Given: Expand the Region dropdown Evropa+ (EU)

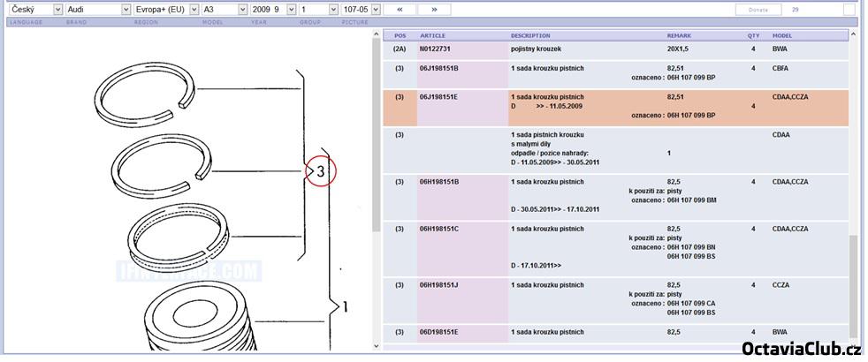Looking at the screenshot, I should [164, 9].
